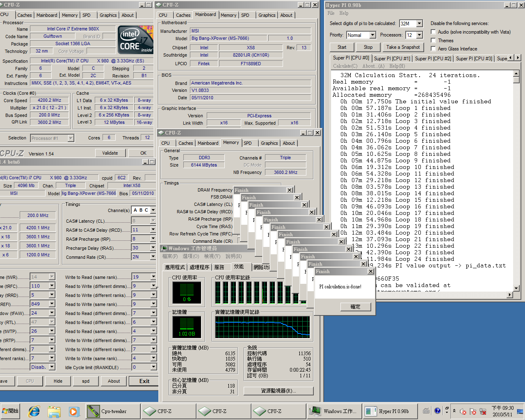Click the Intel Core i7 logo
This screenshot has width=525, height=420.
(x=136, y=39)
